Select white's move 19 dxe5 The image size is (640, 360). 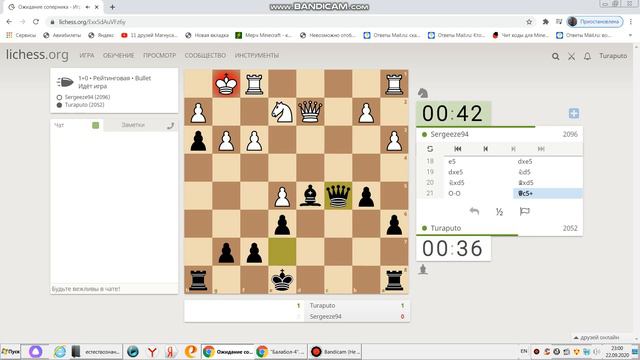(x=478, y=172)
